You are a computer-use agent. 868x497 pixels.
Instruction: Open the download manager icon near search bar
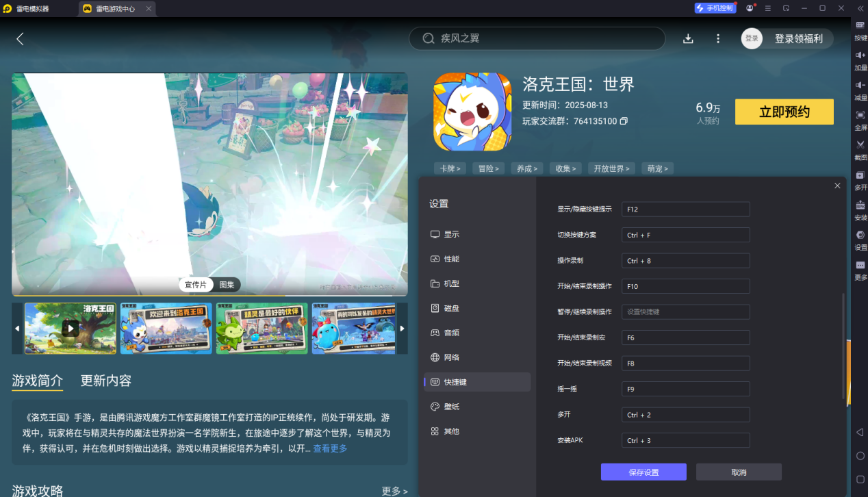coord(688,38)
